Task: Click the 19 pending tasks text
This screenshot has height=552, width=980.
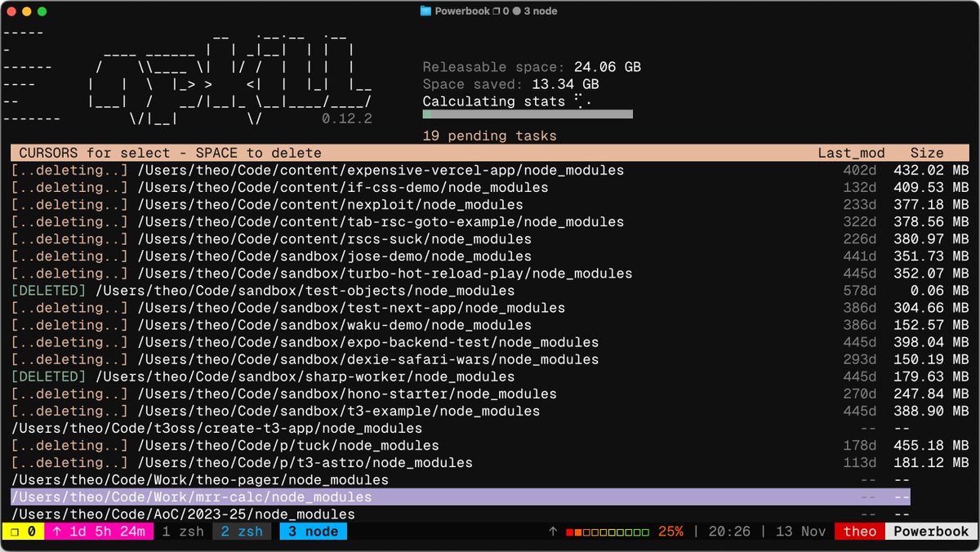Action: 489,136
